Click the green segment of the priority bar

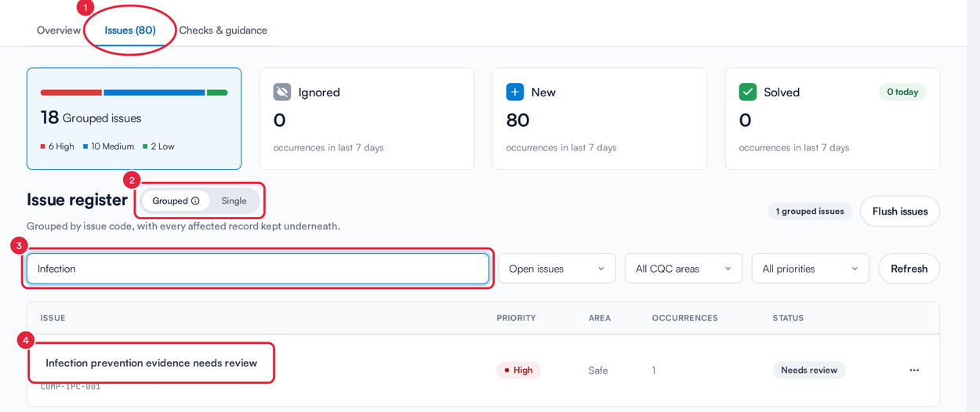point(217,92)
